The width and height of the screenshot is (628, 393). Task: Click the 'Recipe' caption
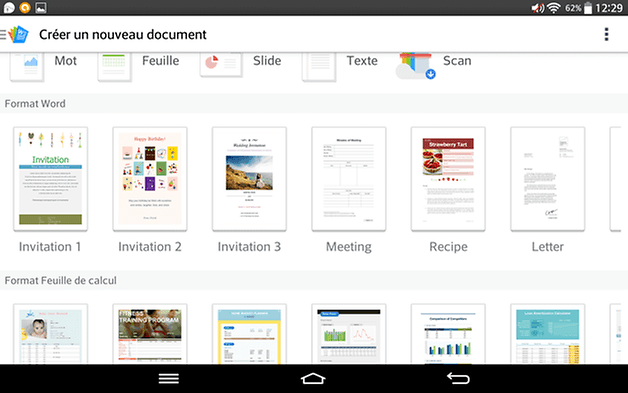pyautogui.click(x=448, y=247)
